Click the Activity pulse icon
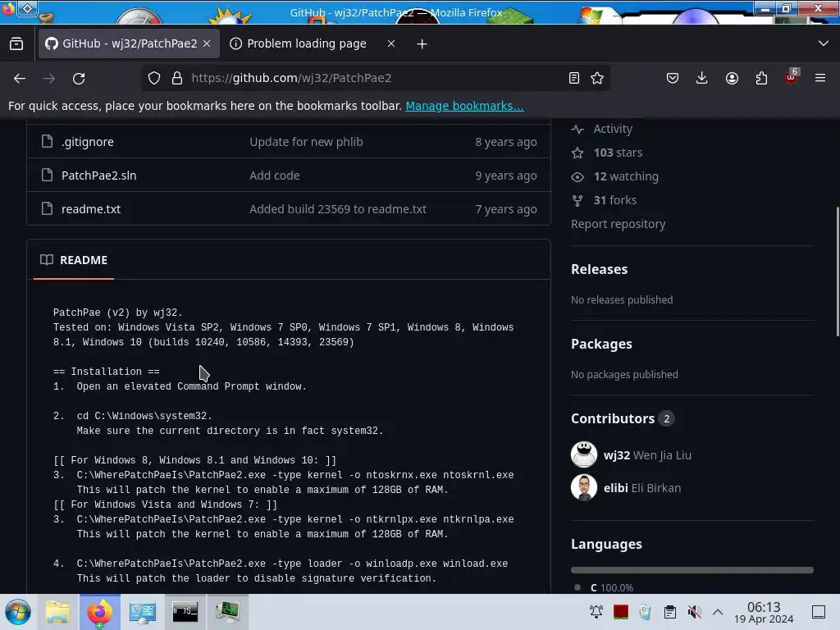 click(577, 129)
